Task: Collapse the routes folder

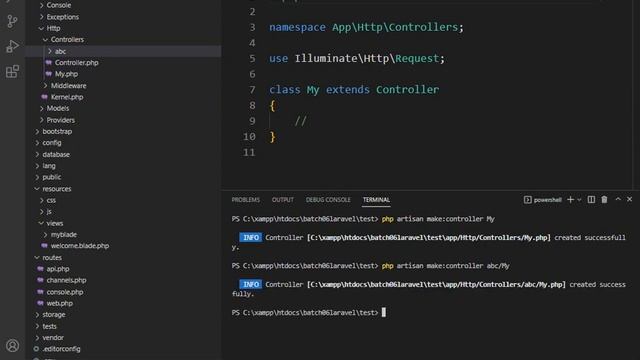Action: tap(37, 258)
